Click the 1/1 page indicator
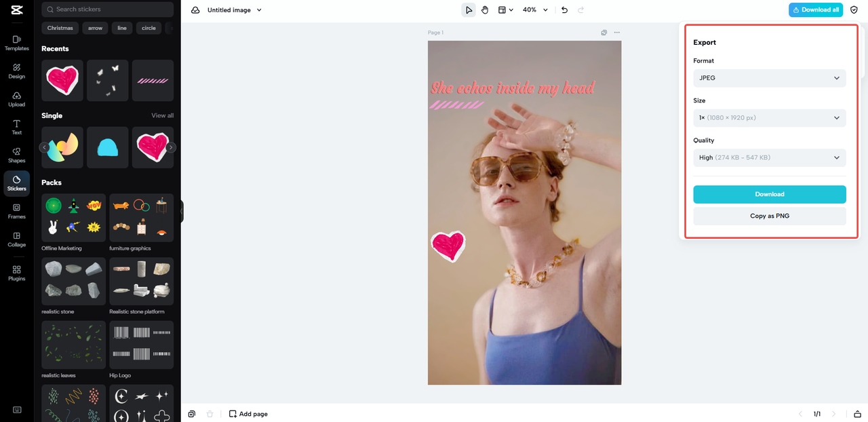This screenshot has width=868, height=422. click(817, 414)
